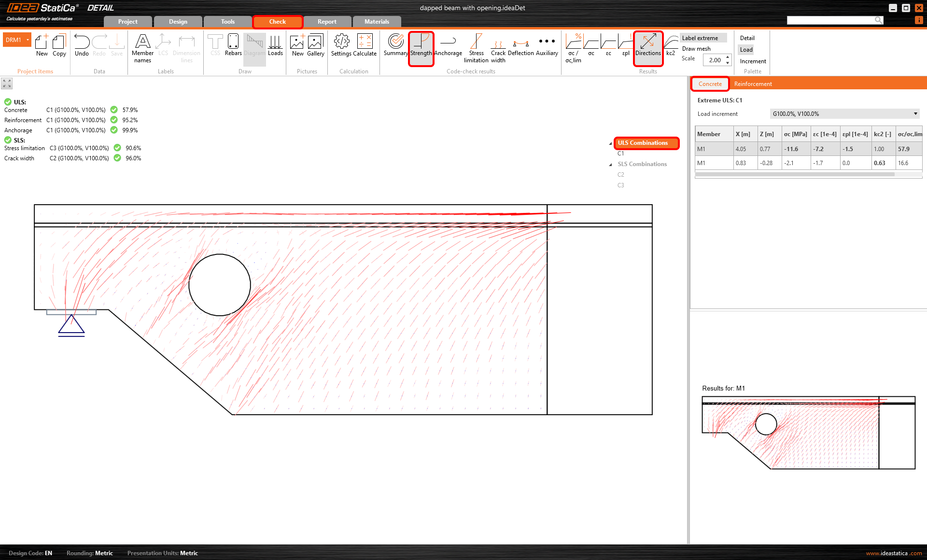
Task: Collapse the ULS Combinations tree node
Action: coord(610,143)
